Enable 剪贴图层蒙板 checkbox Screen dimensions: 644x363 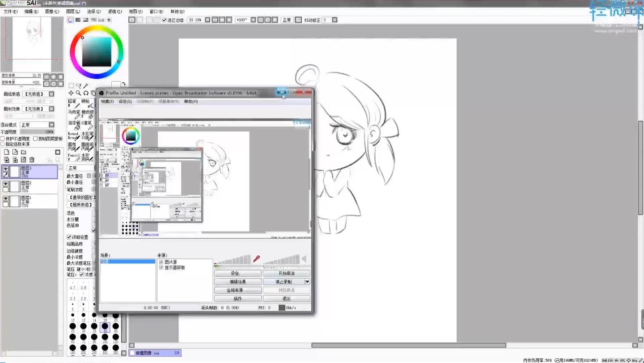(35, 139)
